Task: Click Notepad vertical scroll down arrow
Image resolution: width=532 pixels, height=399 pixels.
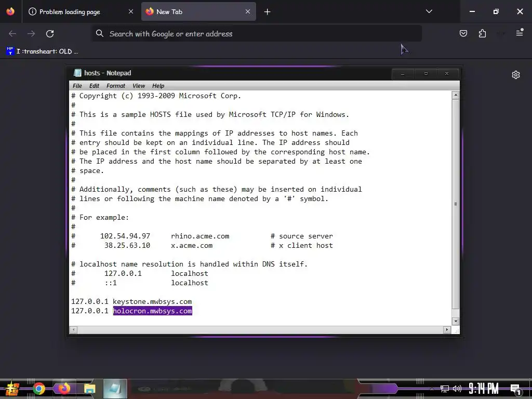Action: [x=456, y=321]
